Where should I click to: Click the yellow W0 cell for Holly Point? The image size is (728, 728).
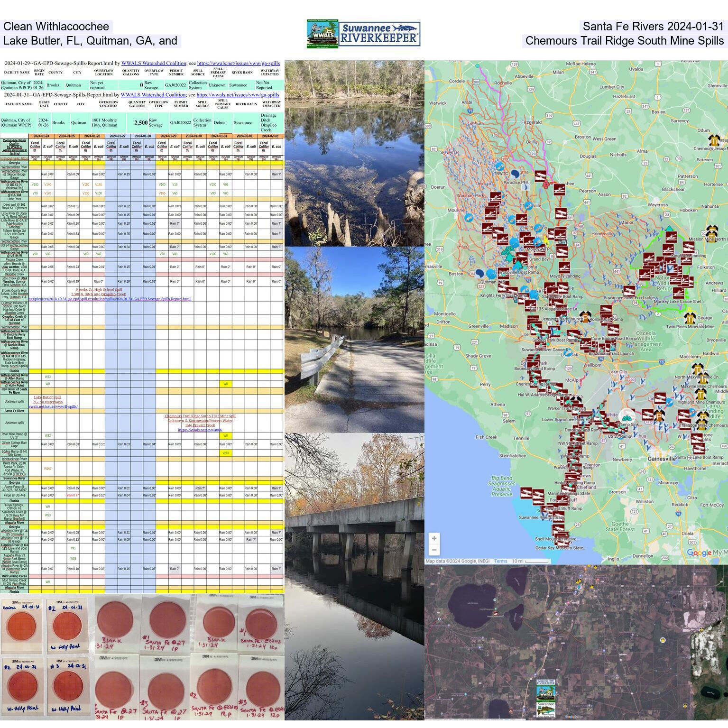click(226, 384)
